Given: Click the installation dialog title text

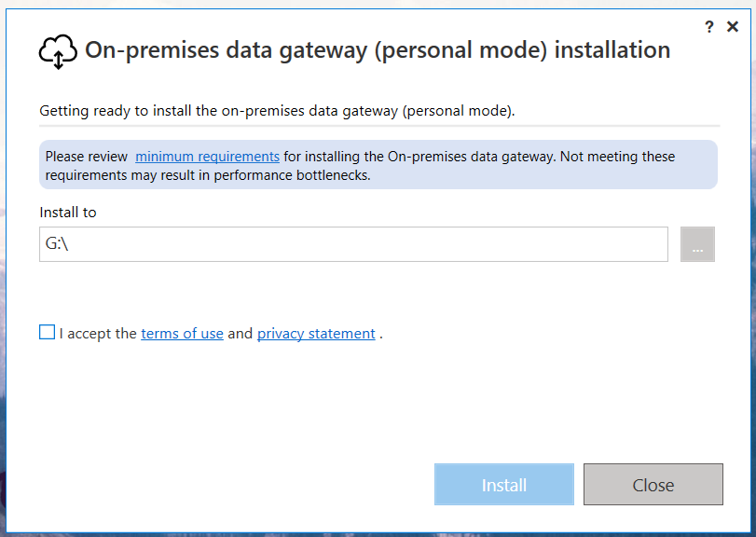Looking at the screenshot, I should 378,50.
